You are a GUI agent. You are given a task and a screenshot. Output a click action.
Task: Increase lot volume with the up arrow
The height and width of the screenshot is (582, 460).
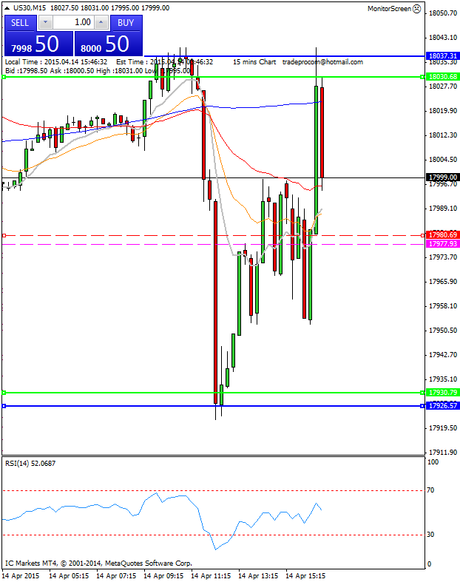101,23
